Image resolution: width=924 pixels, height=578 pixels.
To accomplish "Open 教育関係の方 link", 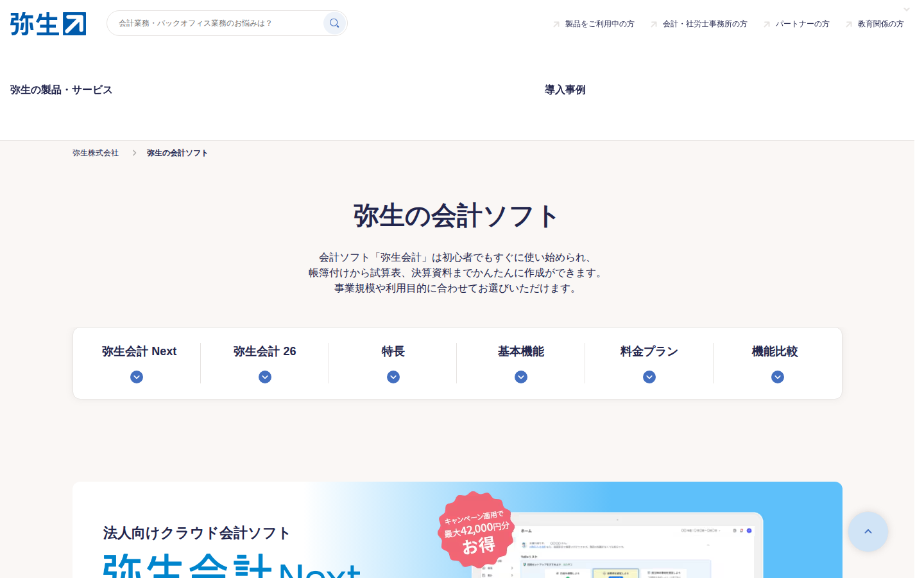I will click(880, 24).
